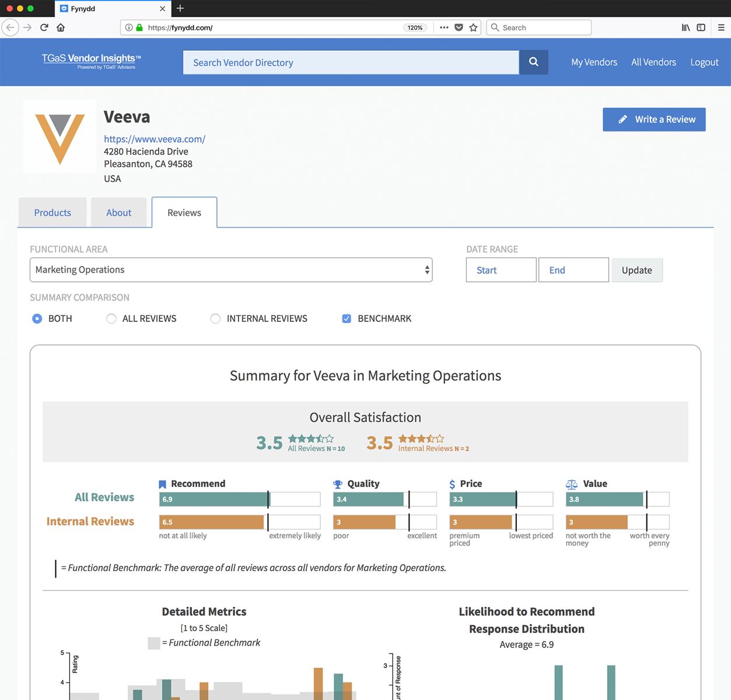Click the 120% zoom level indicator

click(x=415, y=27)
